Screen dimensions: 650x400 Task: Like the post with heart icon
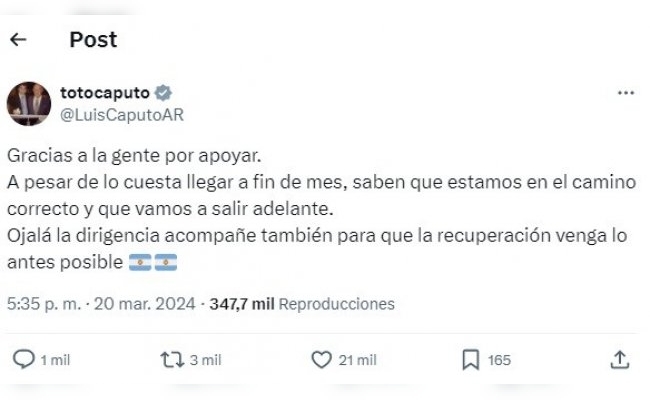[322, 359]
